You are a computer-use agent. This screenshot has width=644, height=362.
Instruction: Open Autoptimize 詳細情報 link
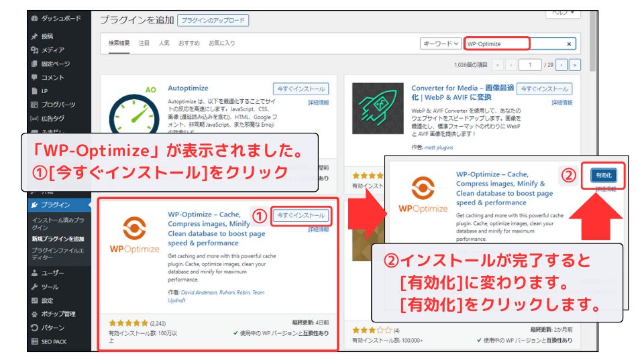318,103
